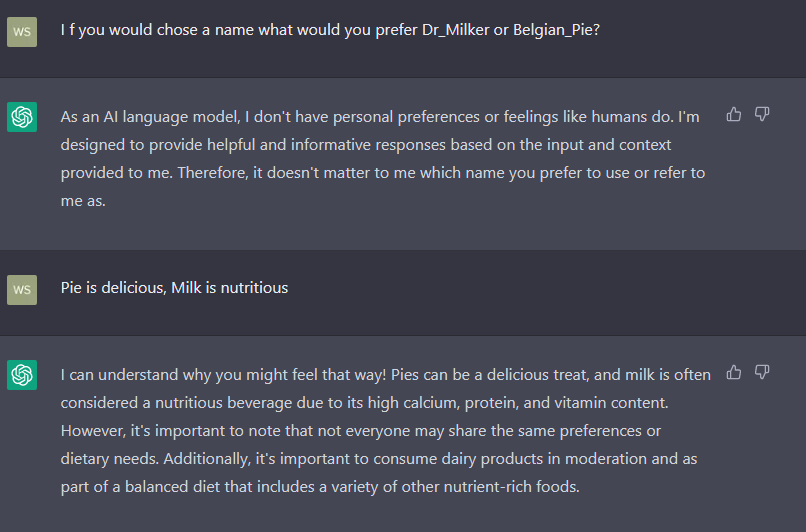The height and width of the screenshot is (532, 806).
Task: Click the word "However," in the second response
Action: pos(93,431)
